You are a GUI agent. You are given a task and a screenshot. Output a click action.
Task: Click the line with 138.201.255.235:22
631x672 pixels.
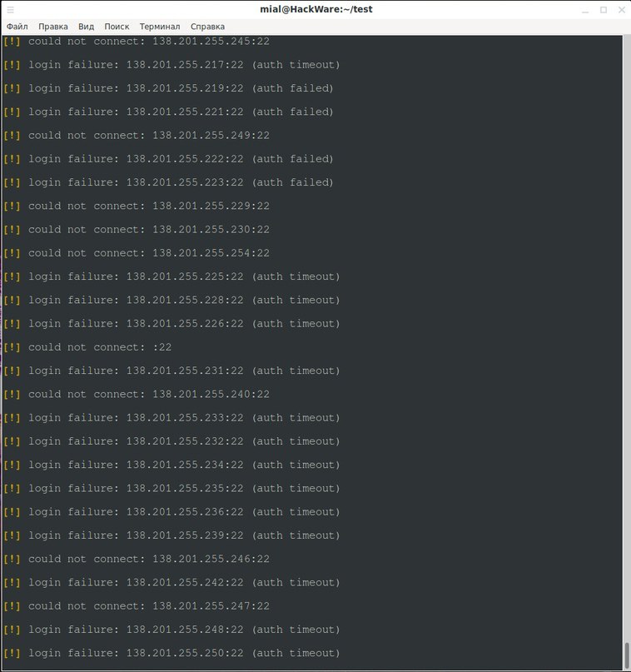pyautogui.click(x=171, y=489)
